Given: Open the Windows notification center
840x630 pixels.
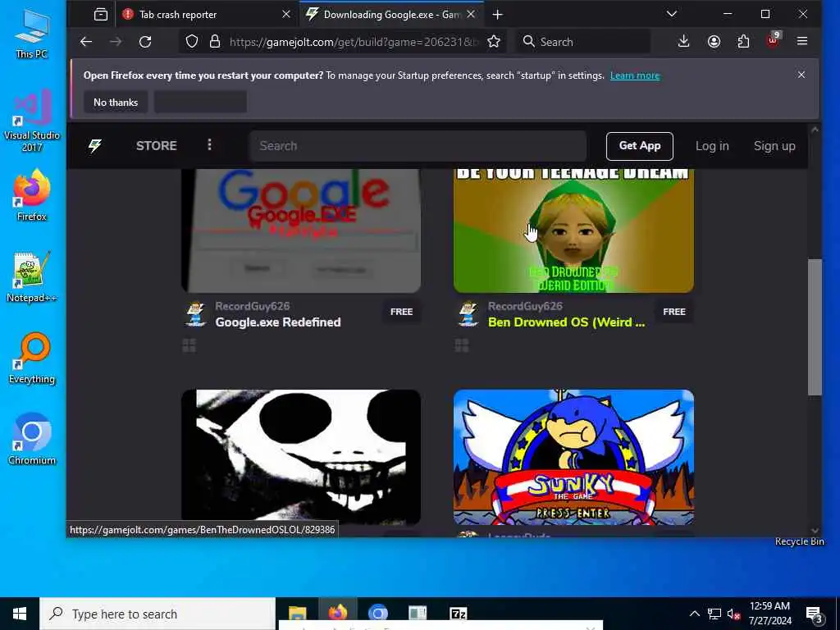Looking at the screenshot, I should pyautogui.click(x=815, y=614).
